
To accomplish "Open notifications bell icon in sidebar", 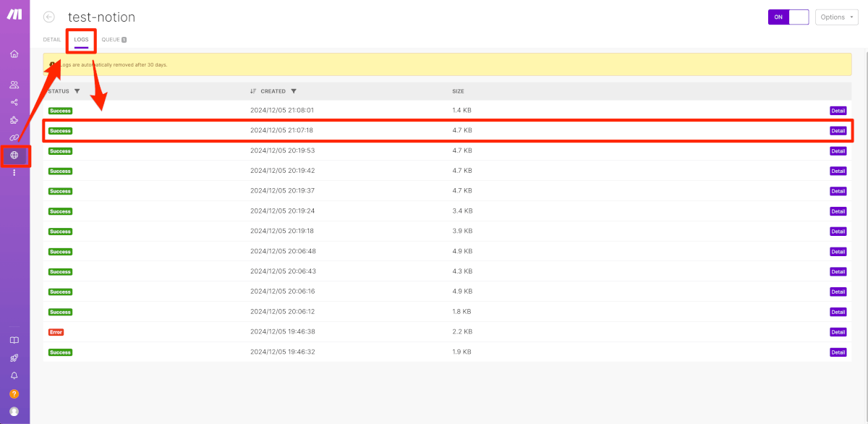I will click(x=14, y=376).
